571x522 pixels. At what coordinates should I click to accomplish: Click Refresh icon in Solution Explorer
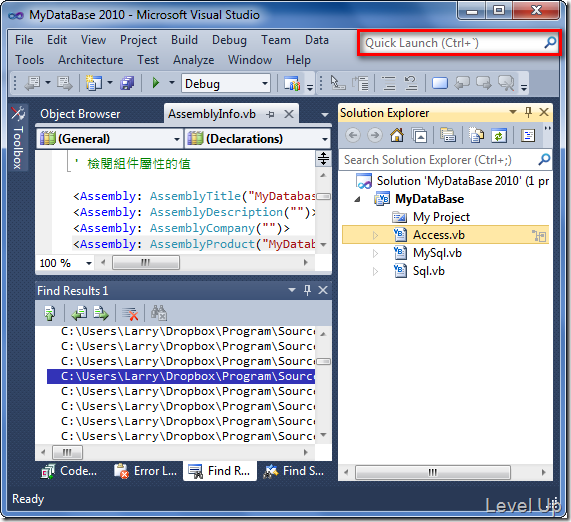499,136
